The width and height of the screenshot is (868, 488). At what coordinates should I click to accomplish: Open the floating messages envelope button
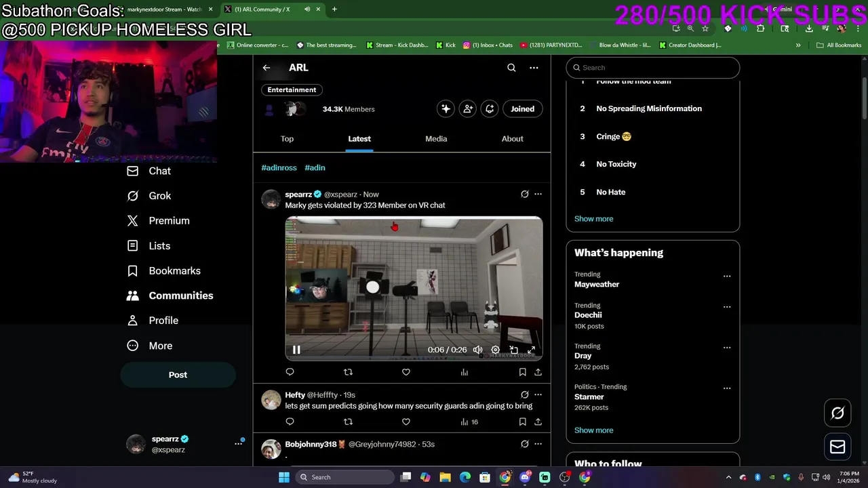(x=837, y=447)
